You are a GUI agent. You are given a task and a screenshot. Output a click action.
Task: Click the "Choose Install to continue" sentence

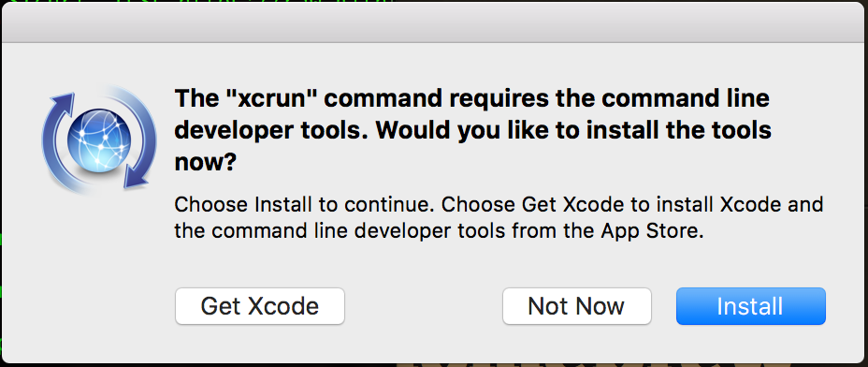pos(303,205)
